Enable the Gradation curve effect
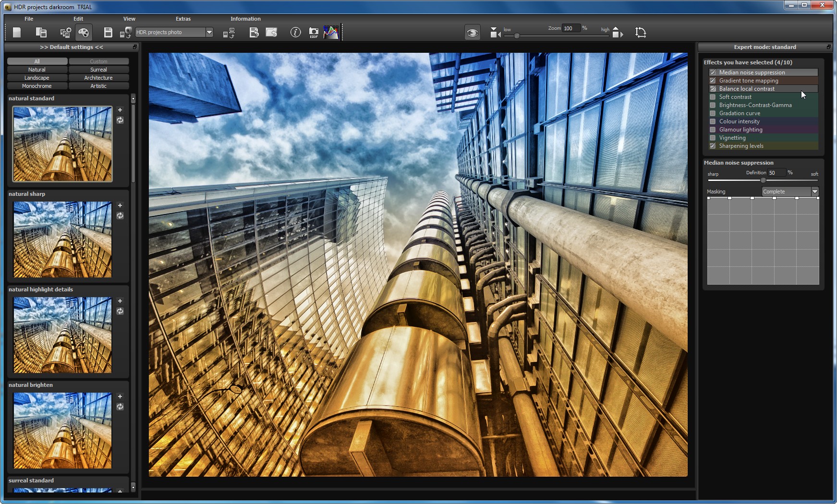 (x=713, y=113)
